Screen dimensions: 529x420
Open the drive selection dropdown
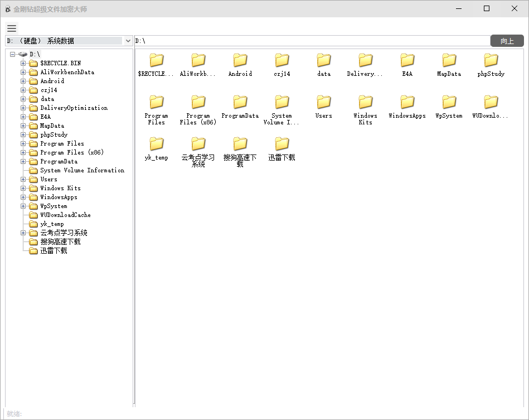click(x=128, y=41)
